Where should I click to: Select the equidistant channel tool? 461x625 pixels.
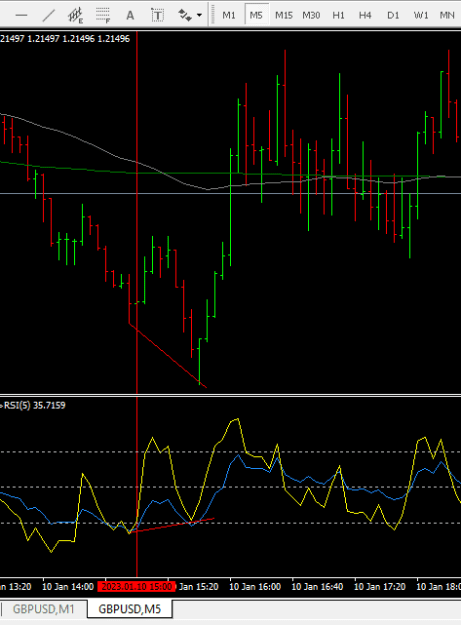pyautogui.click(x=75, y=16)
